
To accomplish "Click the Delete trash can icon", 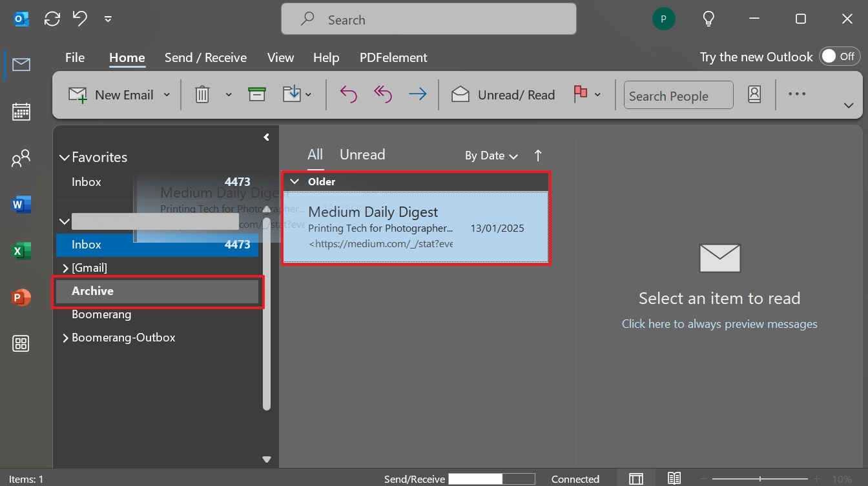I will coord(202,95).
